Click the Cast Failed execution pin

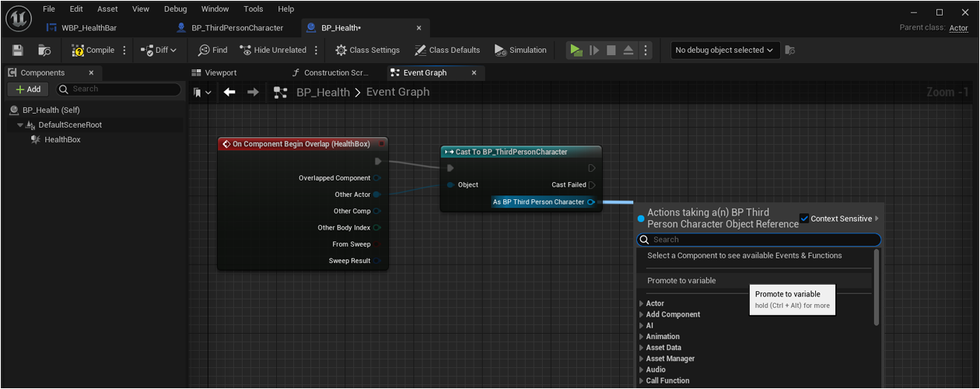[x=592, y=184]
